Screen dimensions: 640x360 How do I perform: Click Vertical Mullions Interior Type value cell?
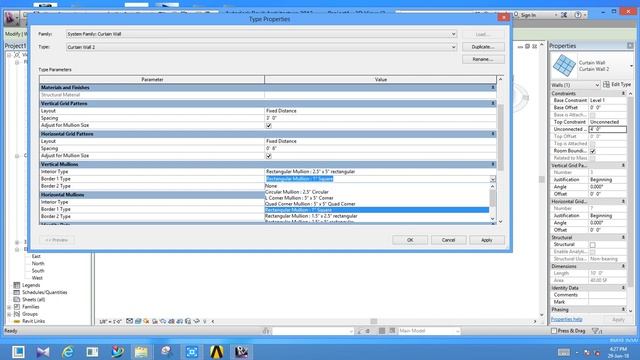point(380,171)
